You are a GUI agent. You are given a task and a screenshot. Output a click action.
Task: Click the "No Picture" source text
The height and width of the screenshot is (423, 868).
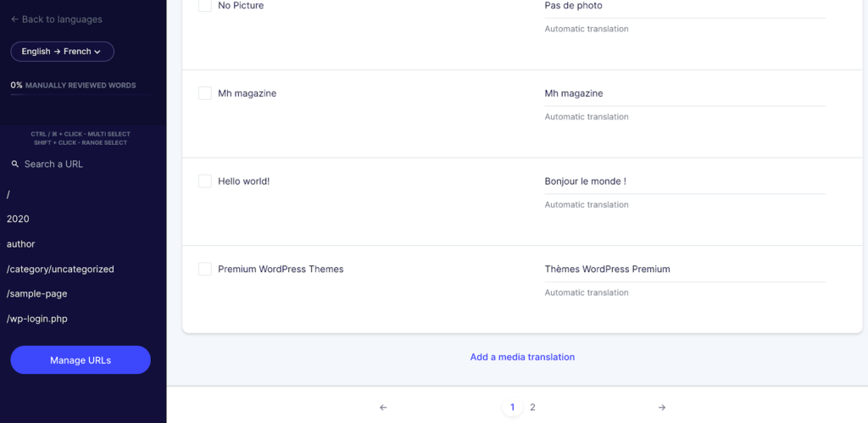[241, 6]
